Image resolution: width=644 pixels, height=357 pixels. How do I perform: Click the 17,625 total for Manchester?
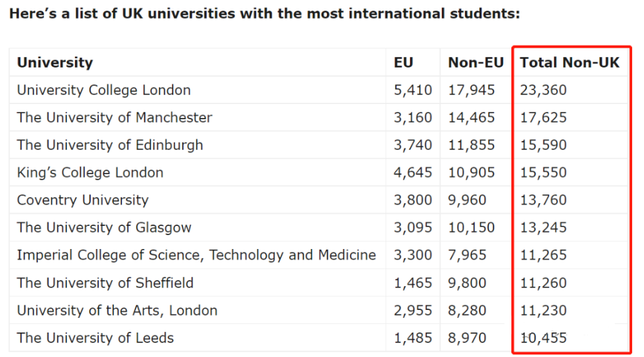[x=543, y=118]
